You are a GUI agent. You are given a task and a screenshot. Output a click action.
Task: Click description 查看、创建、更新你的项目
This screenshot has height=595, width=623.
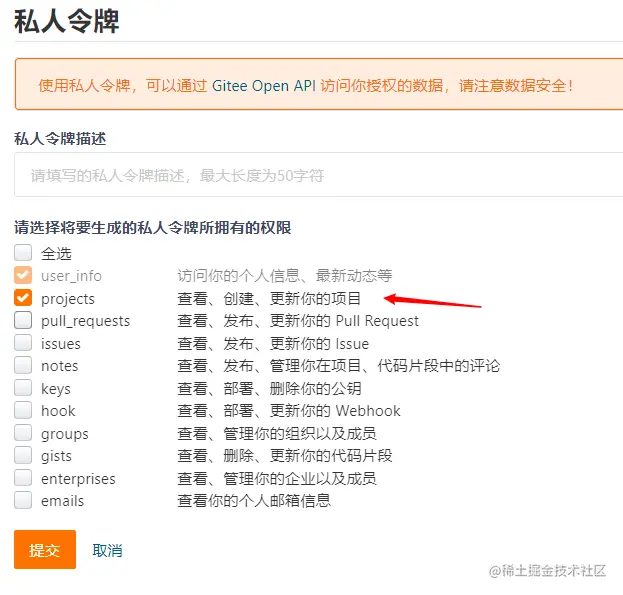tap(269, 298)
